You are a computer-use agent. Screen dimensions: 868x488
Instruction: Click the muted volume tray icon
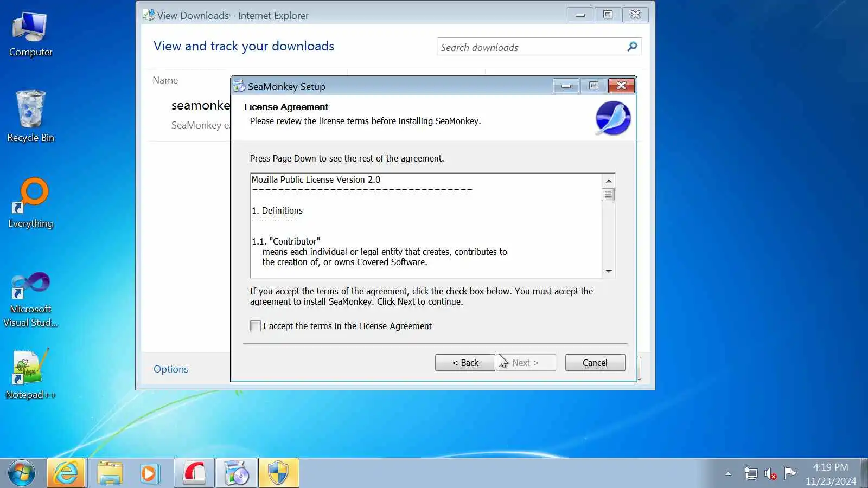770,474
